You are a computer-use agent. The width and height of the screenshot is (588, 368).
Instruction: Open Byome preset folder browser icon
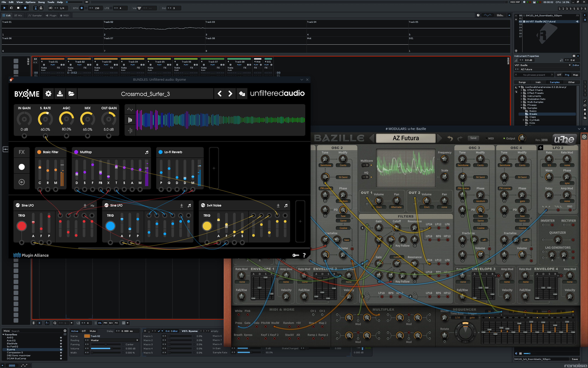[71, 94]
